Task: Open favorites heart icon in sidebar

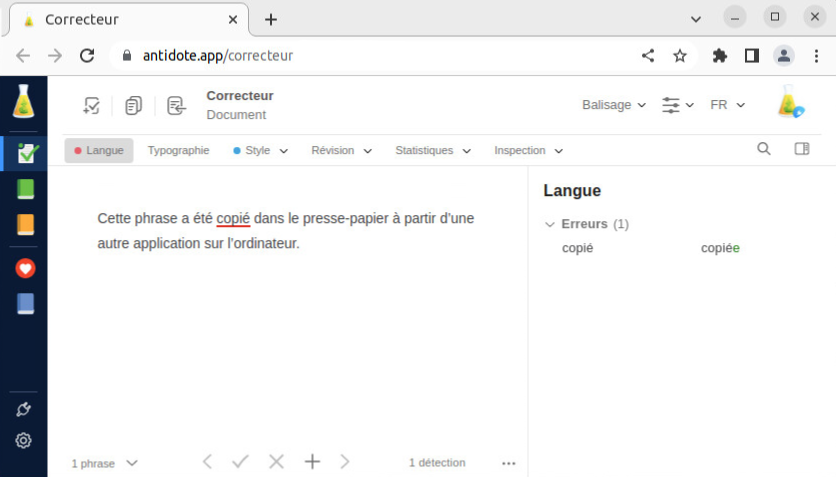Action: tap(25, 268)
